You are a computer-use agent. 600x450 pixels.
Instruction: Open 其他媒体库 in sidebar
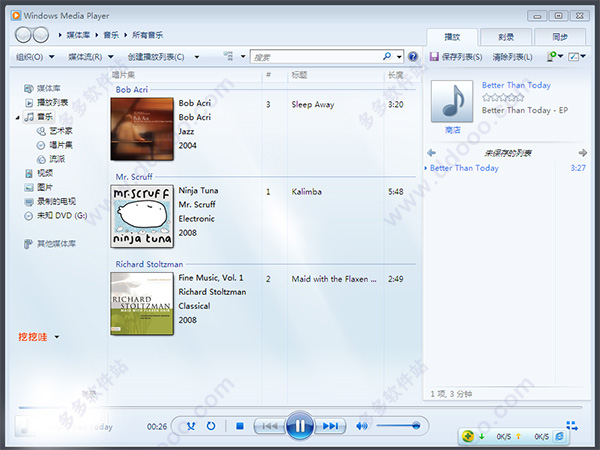point(50,244)
